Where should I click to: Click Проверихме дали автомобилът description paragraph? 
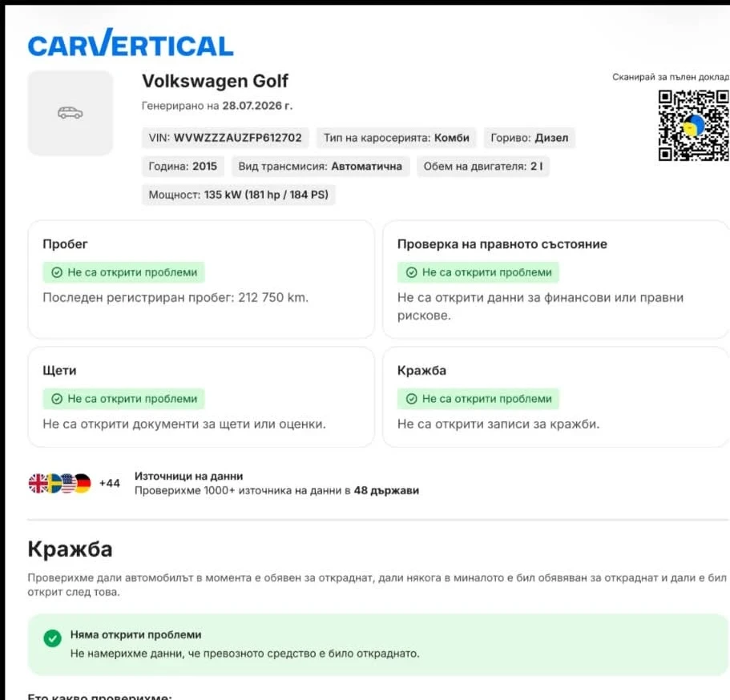coord(377,585)
